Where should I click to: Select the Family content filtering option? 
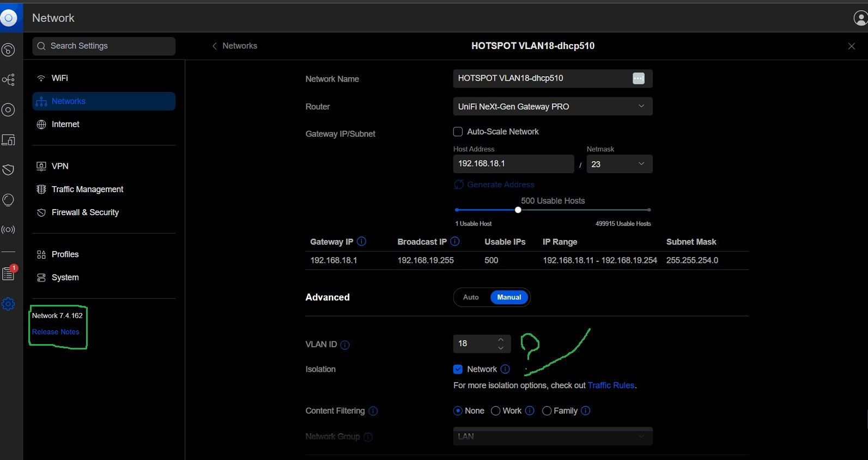547,411
